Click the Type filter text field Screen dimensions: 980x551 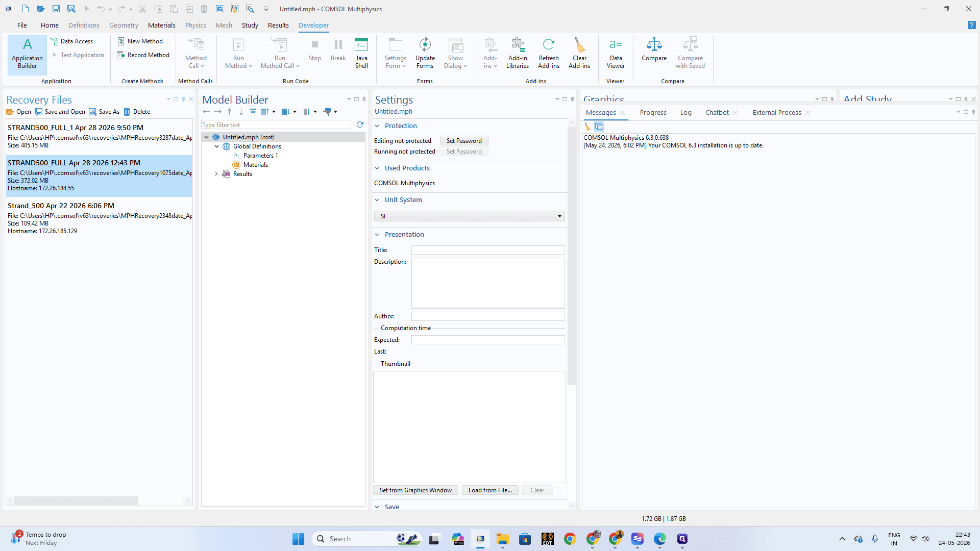click(276, 125)
